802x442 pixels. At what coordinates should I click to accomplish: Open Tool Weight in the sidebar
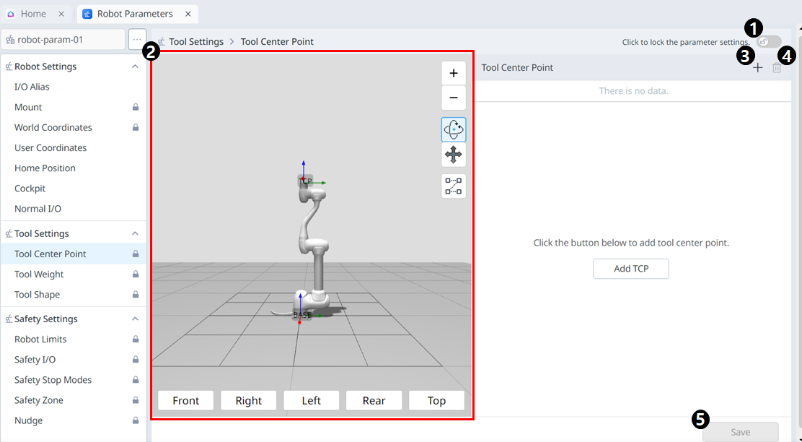[38, 274]
